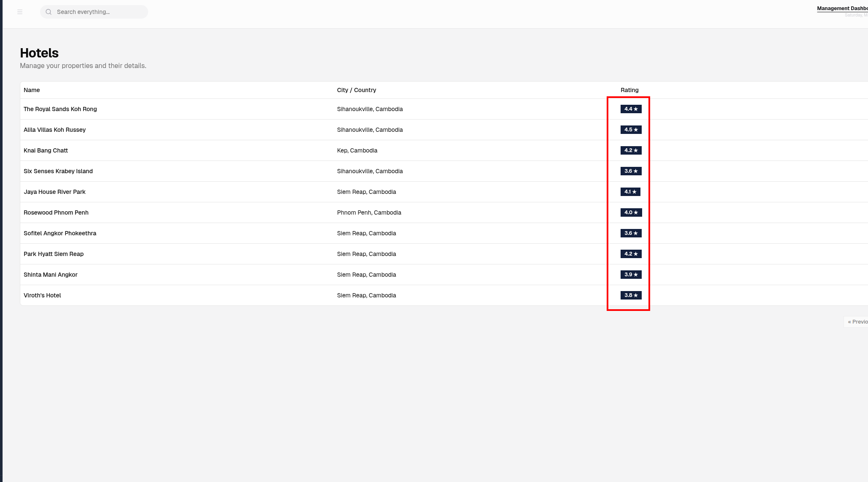
Task: Click the 4.0 star rating badge
Action: 631,212
